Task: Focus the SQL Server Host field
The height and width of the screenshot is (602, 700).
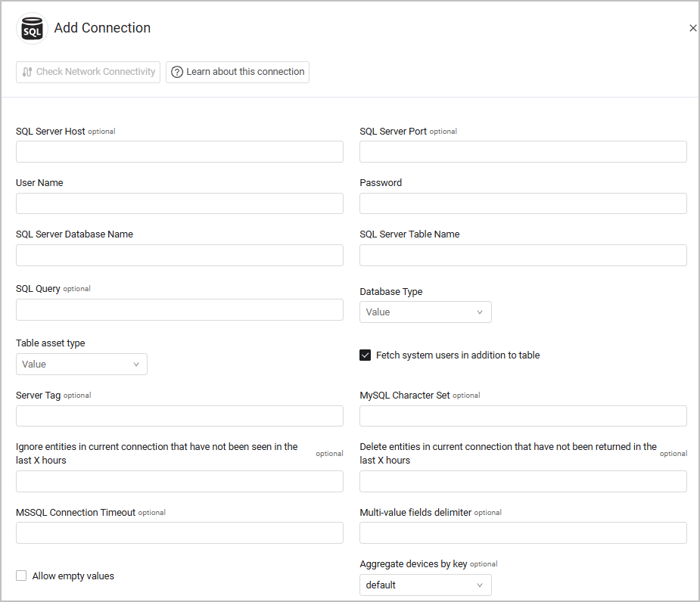Action: click(x=179, y=152)
